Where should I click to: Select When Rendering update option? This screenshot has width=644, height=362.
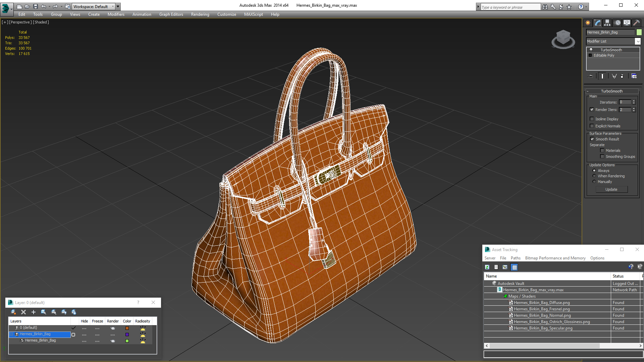594,176
